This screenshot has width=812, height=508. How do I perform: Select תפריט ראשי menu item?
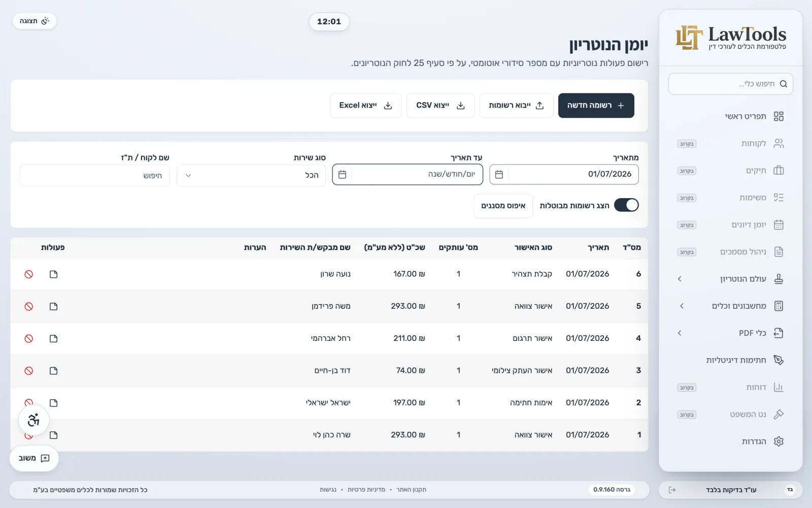(x=731, y=116)
